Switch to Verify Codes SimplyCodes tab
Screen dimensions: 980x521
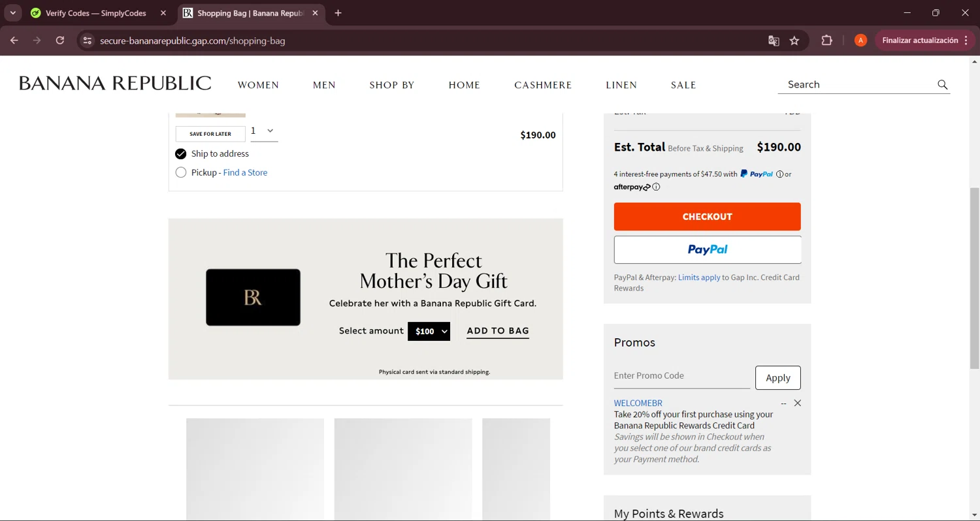point(95,13)
